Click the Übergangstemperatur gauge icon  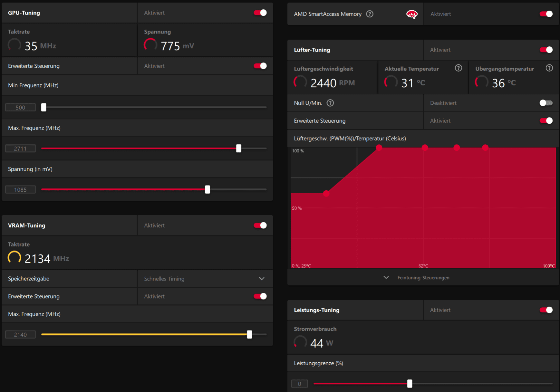pos(482,82)
